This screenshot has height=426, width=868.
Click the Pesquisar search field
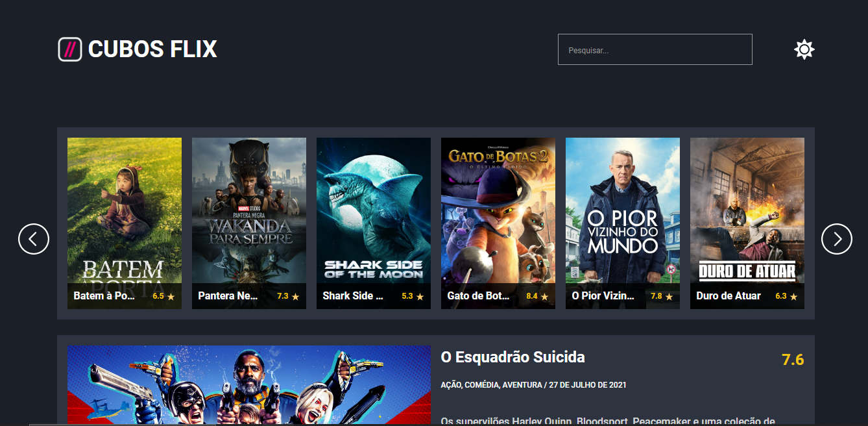(x=655, y=49)
